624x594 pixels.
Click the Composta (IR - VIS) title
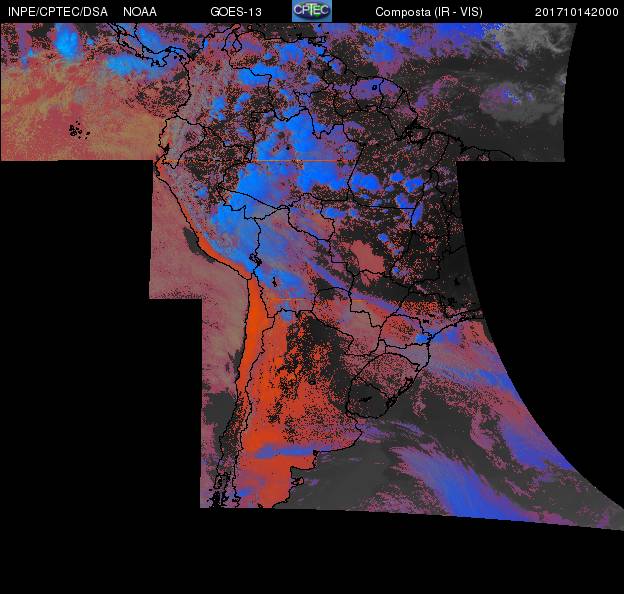click(x=429, y=12)
